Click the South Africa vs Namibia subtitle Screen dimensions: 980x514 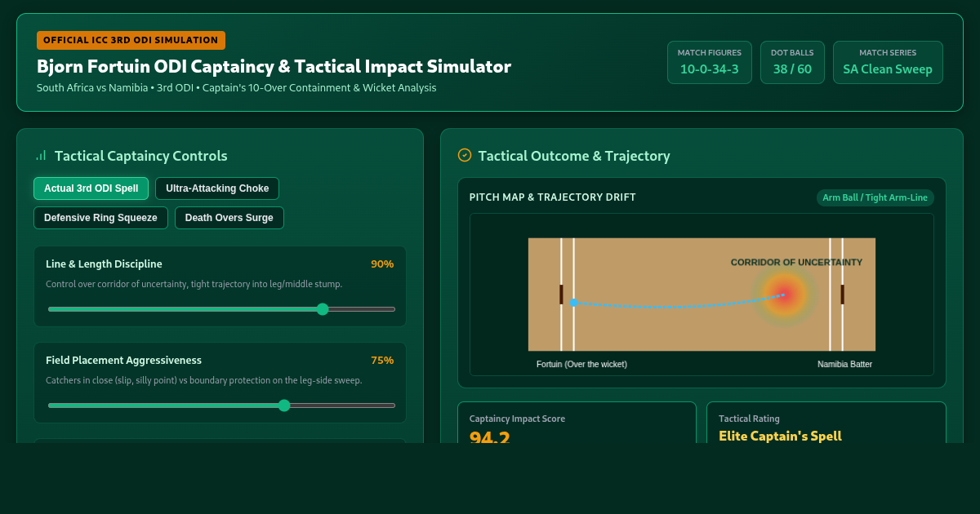(236, 87)
